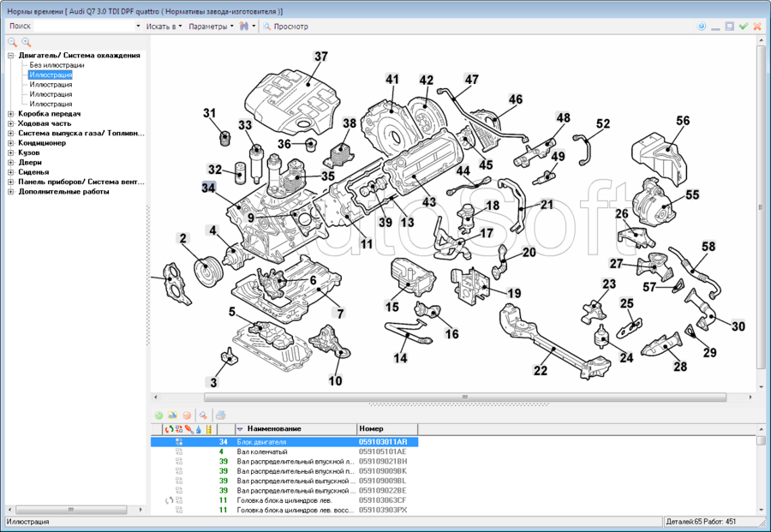Image resolution: width=771 pixels, height=532 pixels.
Task: Click the magnifier search icon in the parts toolbar
Action: click(x=203, y=415)
